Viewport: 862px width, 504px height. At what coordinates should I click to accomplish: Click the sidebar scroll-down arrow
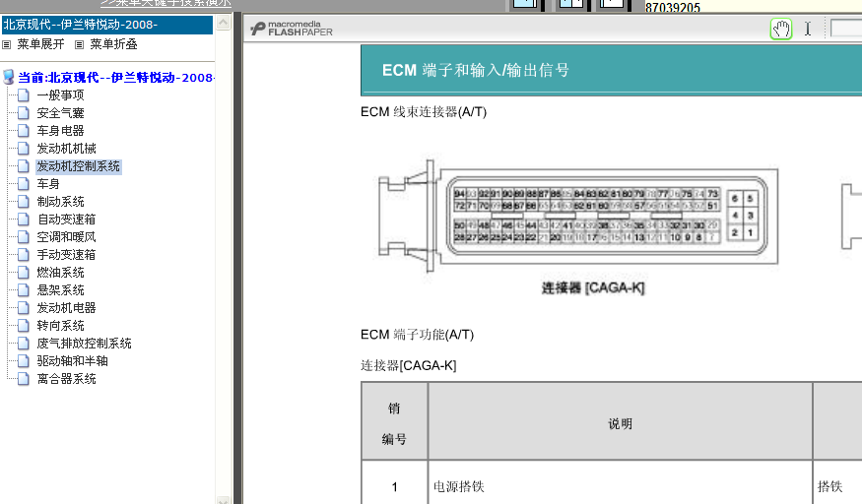point(224,500)
